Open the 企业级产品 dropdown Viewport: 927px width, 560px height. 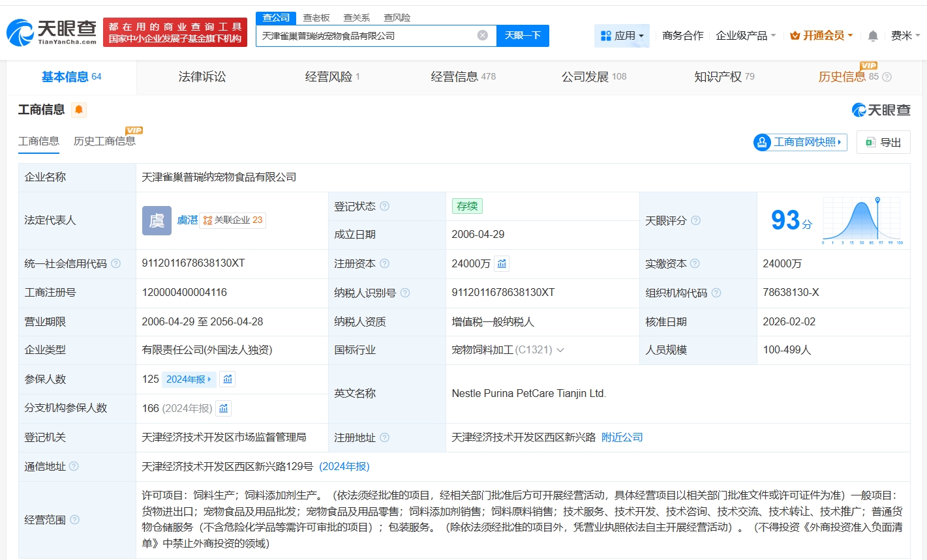tap(745, 36)
